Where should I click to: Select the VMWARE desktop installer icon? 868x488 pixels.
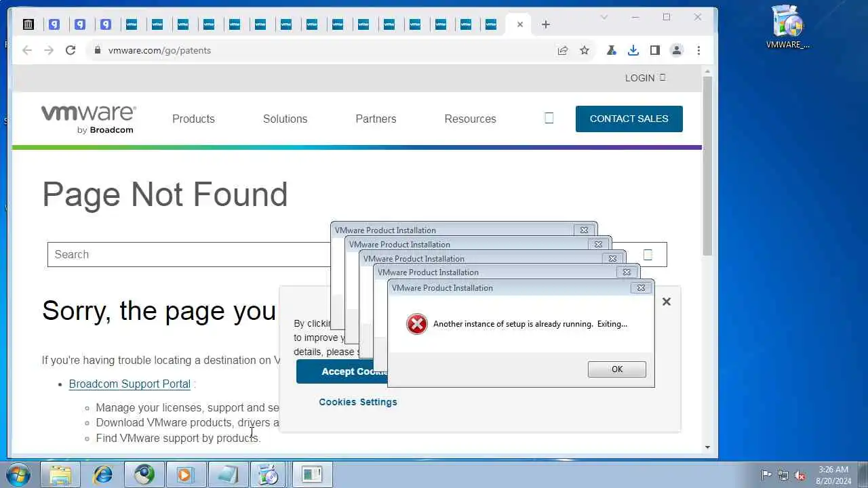[788, 27]
